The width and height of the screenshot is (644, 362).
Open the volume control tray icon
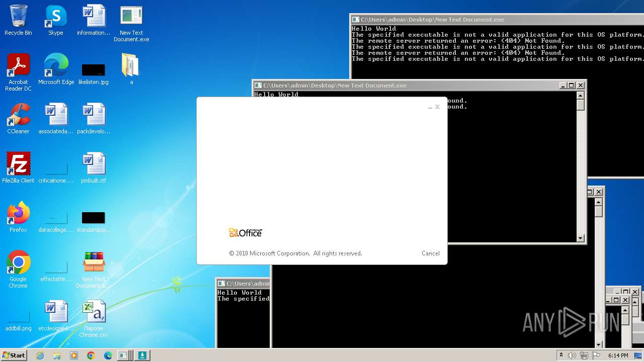coord(572,355)
